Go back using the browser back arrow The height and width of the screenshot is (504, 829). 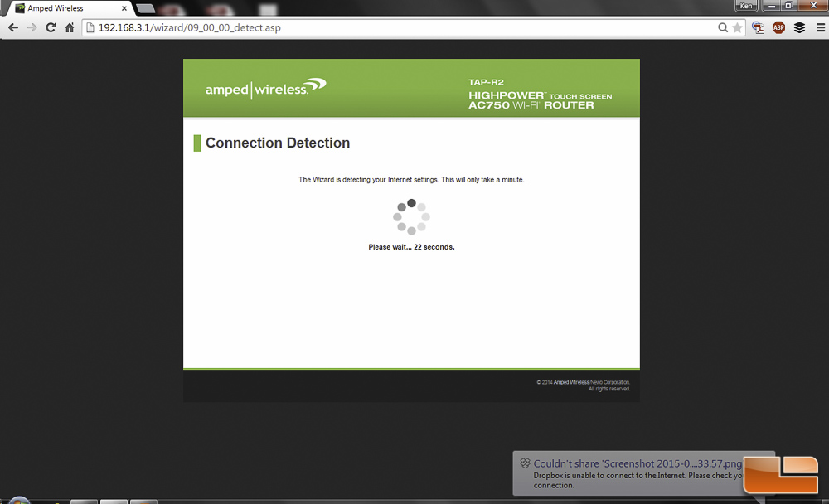(13, 27)
